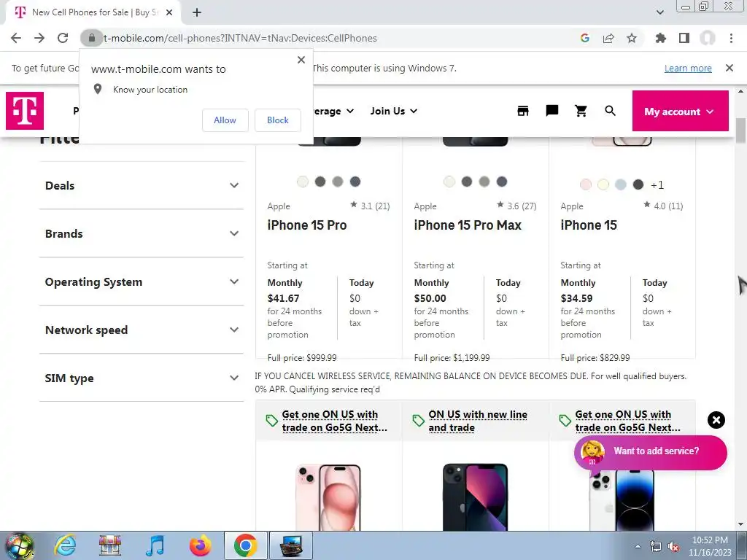Select the pink swatch for iPhone 15

tap(586, 184)
